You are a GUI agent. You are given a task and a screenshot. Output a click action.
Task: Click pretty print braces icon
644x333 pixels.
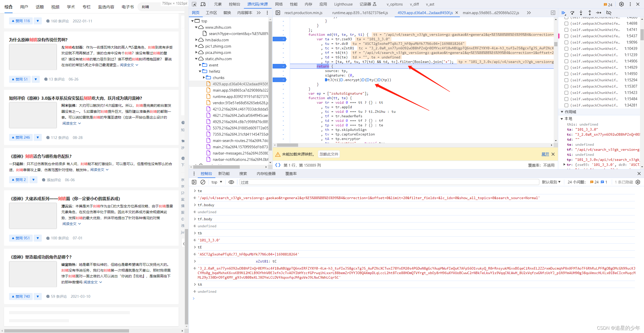click(x=278, y=165)
